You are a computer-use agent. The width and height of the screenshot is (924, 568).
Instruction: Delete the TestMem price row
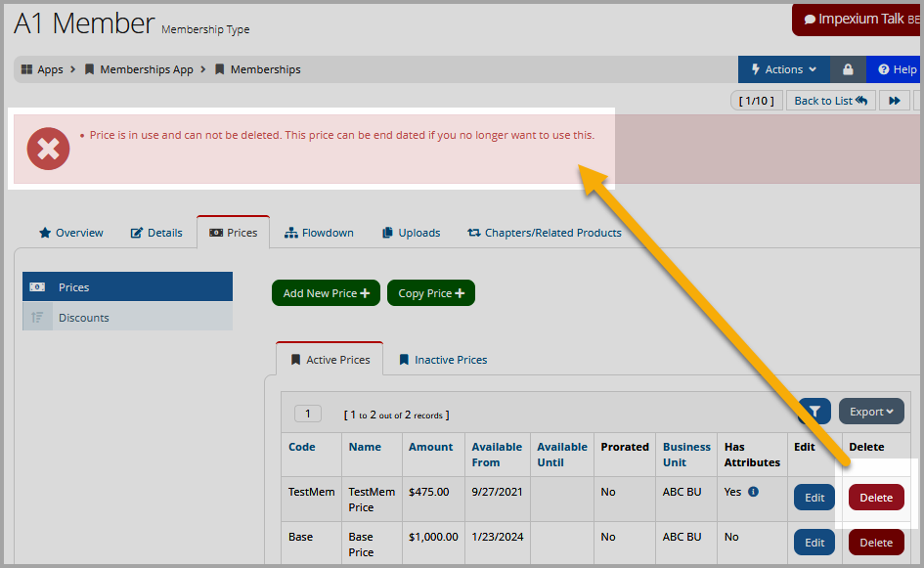[876, 498]
